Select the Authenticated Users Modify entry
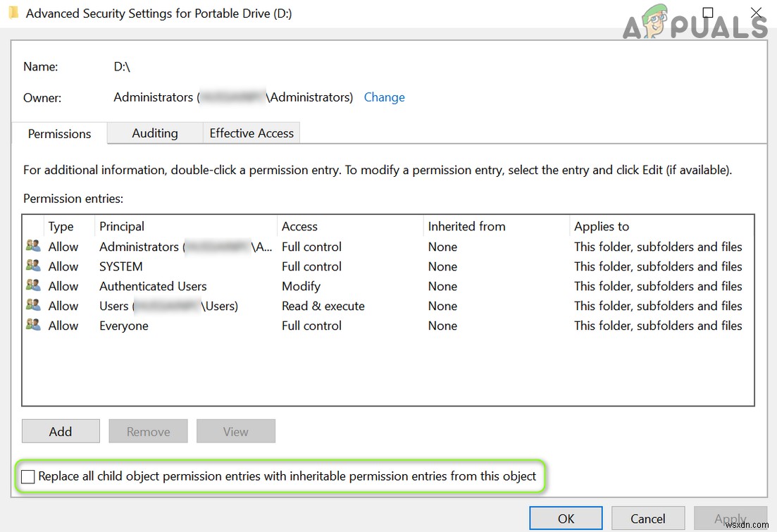Image resolution: width=777 pixels, height=532 pixels. 153,286
